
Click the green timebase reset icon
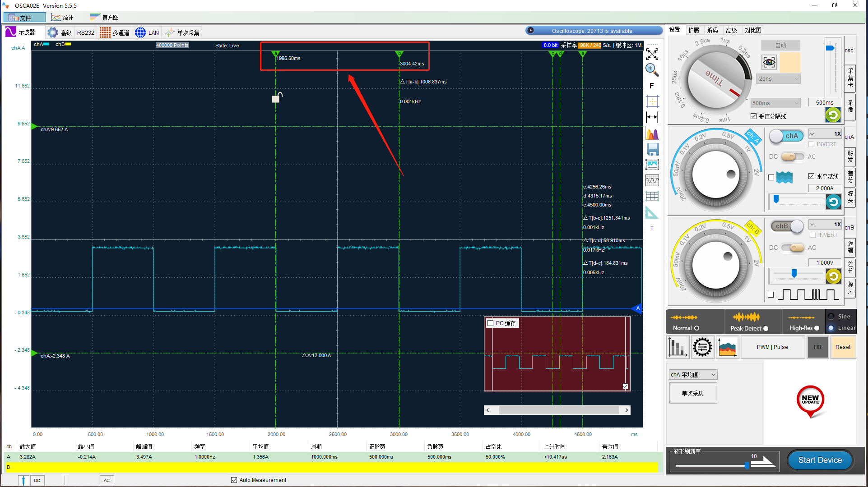point(833,115)
